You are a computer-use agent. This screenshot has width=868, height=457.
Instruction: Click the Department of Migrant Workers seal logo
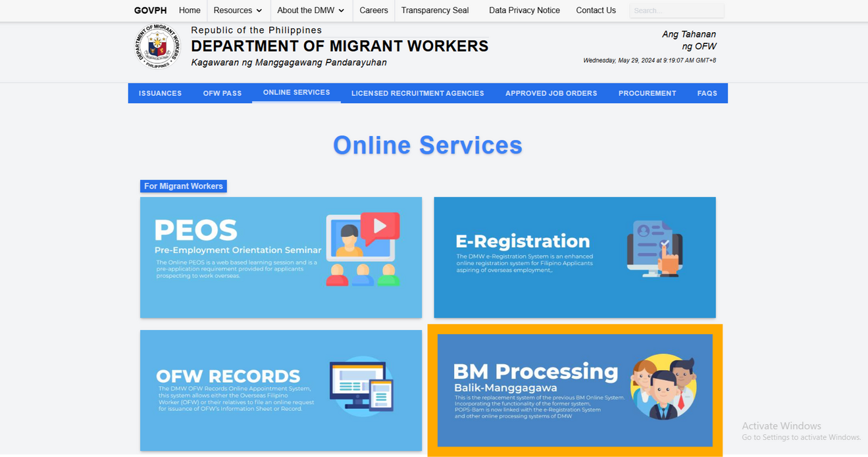coord(157,46)
